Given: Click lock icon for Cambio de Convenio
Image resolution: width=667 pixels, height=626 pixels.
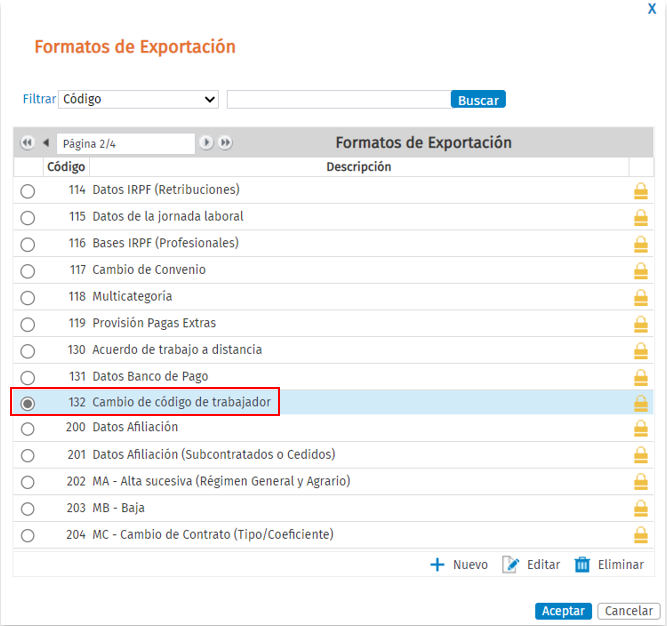Looking at the screenshot, I should pyautogui.click(x=641, y=271).
